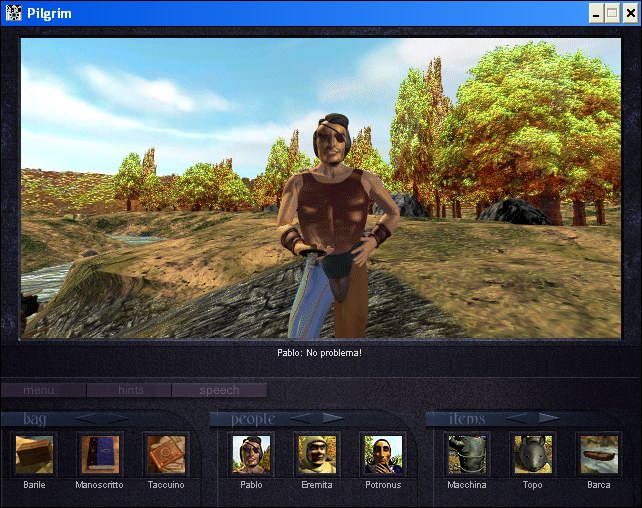Select the Macchina item icon
642x508 pixels.
pos(467,454)
